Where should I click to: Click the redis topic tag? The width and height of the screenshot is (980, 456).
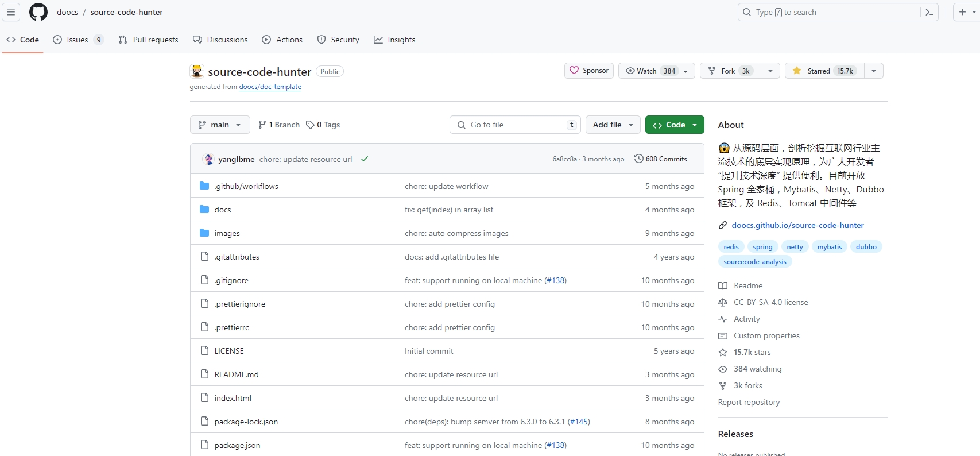coord(731,246)
